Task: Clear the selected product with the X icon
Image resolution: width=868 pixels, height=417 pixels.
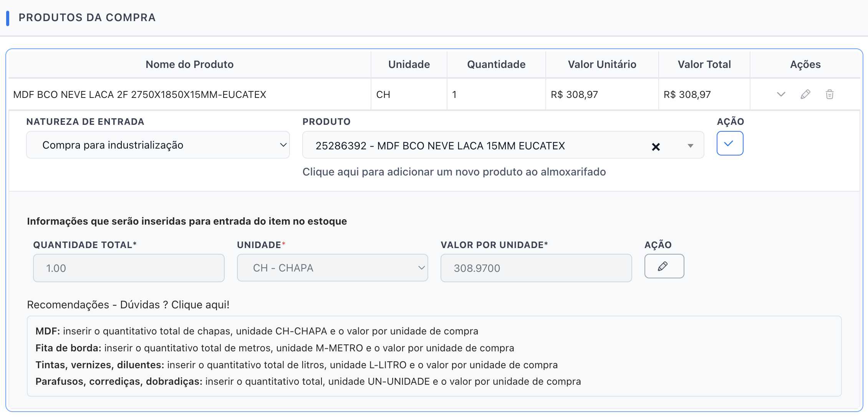Action: (656, 147)
